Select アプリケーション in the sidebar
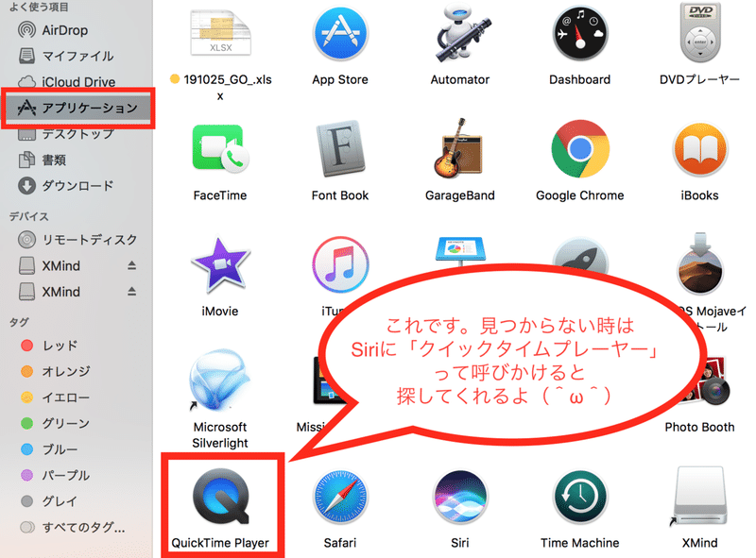756x558 pixels. [77, 108]
